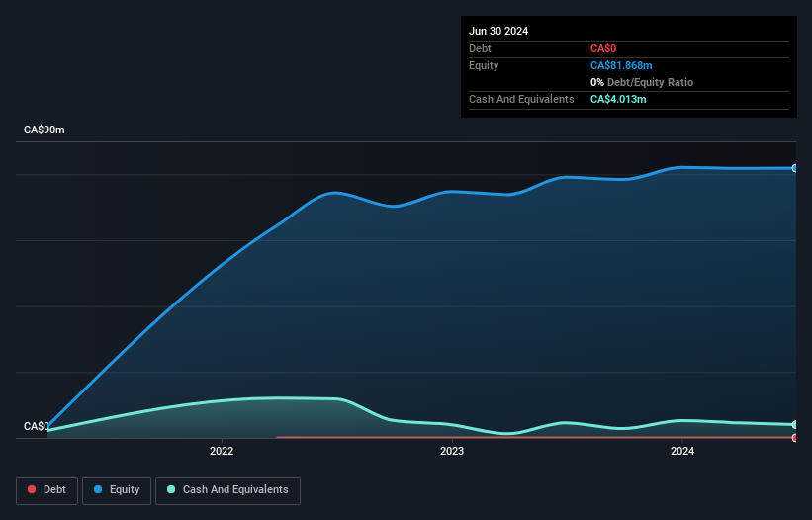This screenshot has width=812, height=520.
Task: Select the Equity endpoint marker on chart
Action: tap(795, 168)
